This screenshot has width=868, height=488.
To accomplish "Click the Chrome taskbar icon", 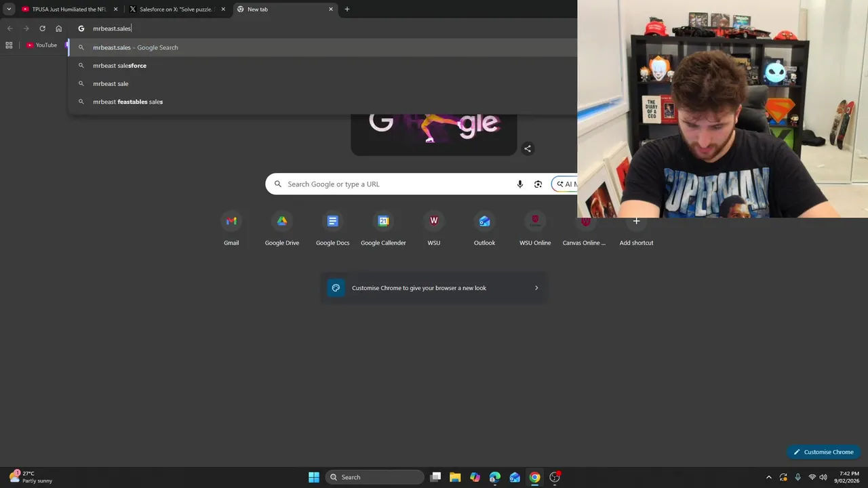I will tap(535, 477).
